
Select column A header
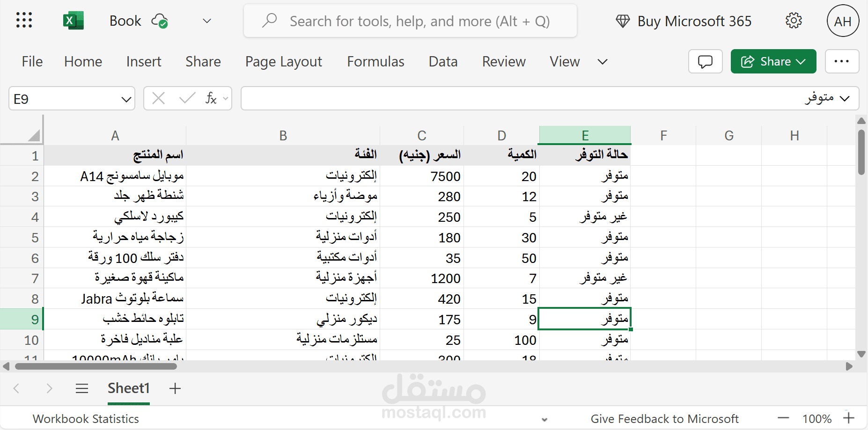point(115,136)
